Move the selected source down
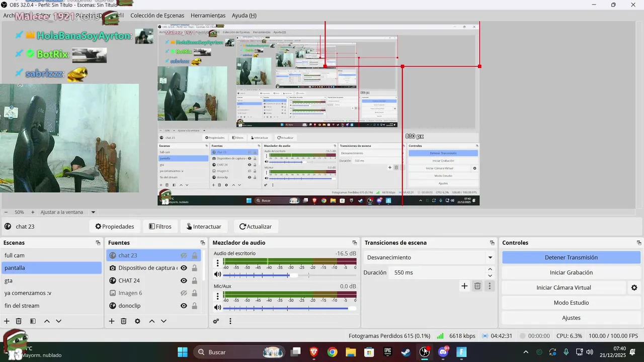644x362 pixels. pyautogui.click(x=164, y=321)
